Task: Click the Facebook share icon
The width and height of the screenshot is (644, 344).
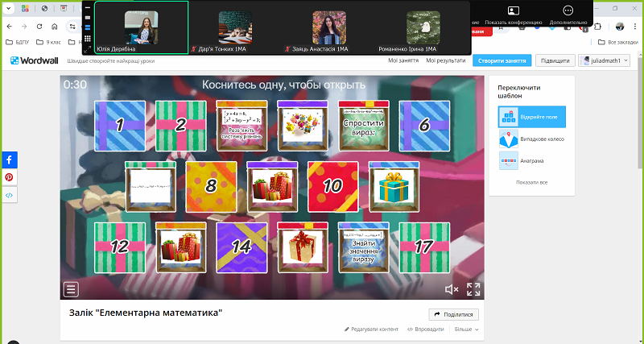Action: coord(10,160)
